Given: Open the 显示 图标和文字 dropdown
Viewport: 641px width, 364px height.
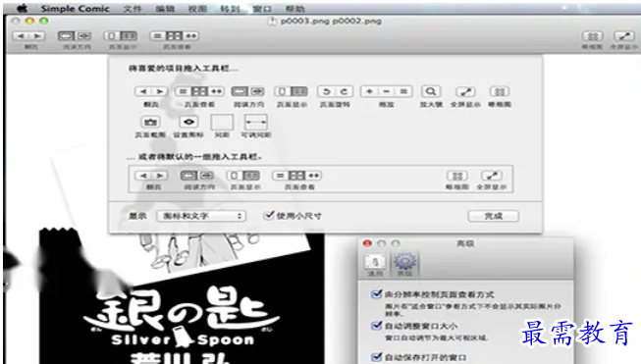Looking at the screenshot, I should click(x=200, y=216).
